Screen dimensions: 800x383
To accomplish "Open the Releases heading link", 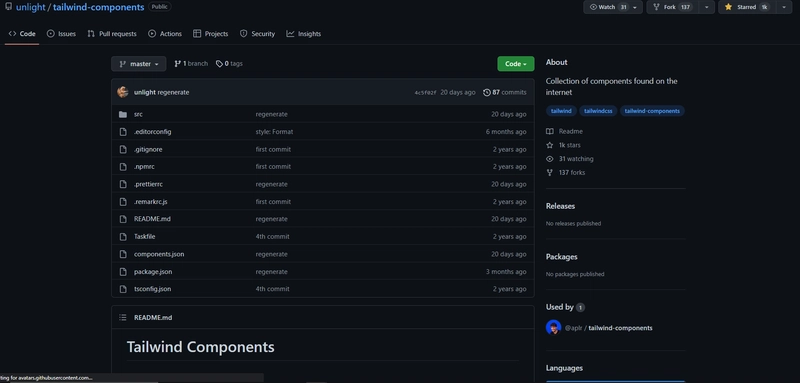I will [560, 206].
